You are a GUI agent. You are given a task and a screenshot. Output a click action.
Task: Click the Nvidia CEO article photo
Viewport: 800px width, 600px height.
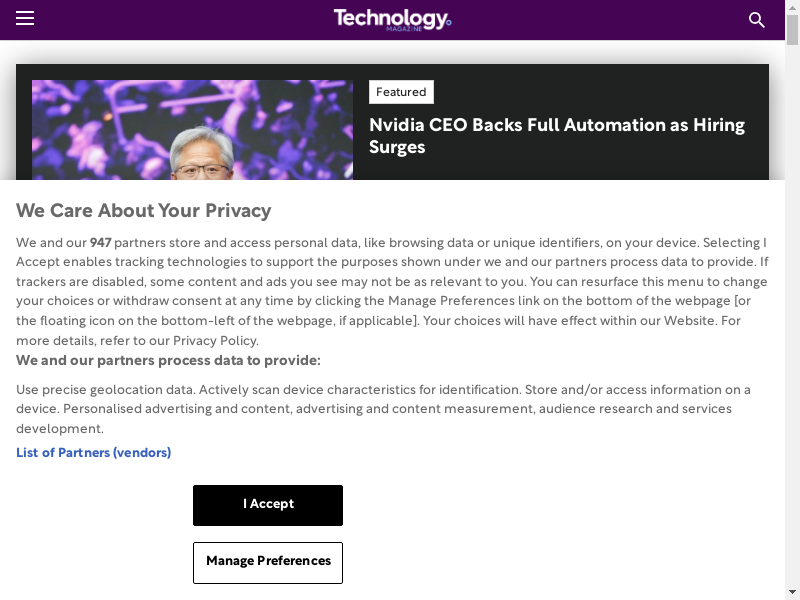(192, 130)
